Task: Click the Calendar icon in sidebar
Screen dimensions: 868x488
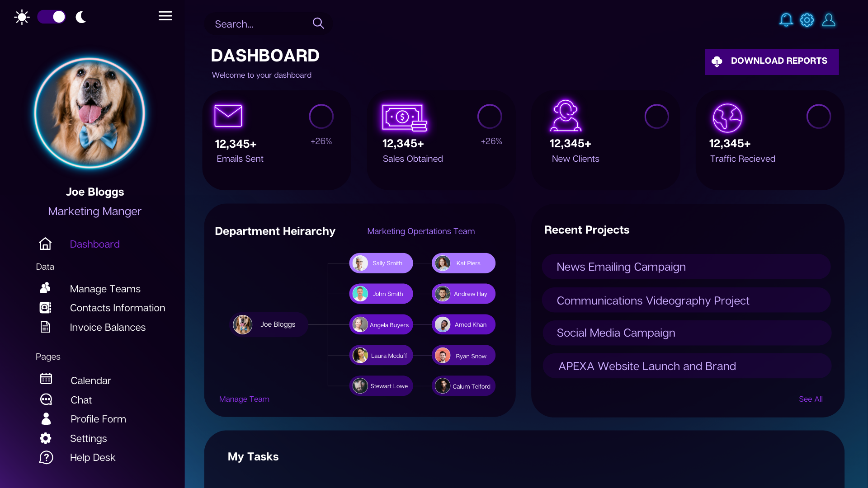Action: pos(46,379)
